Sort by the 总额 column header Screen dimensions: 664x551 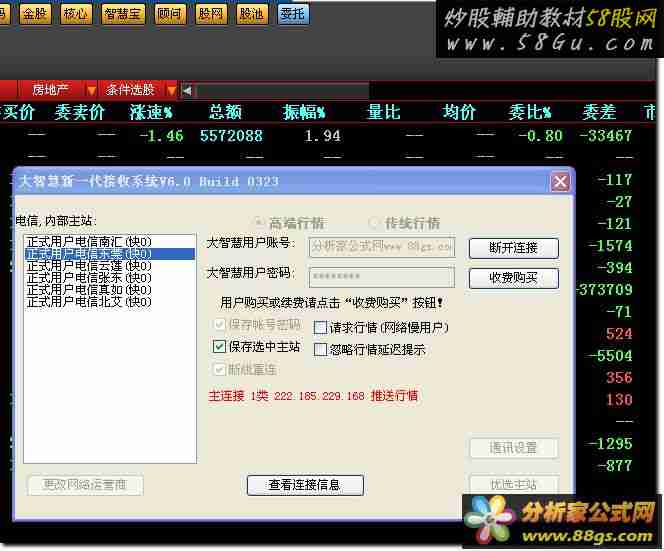click(225, 112)
